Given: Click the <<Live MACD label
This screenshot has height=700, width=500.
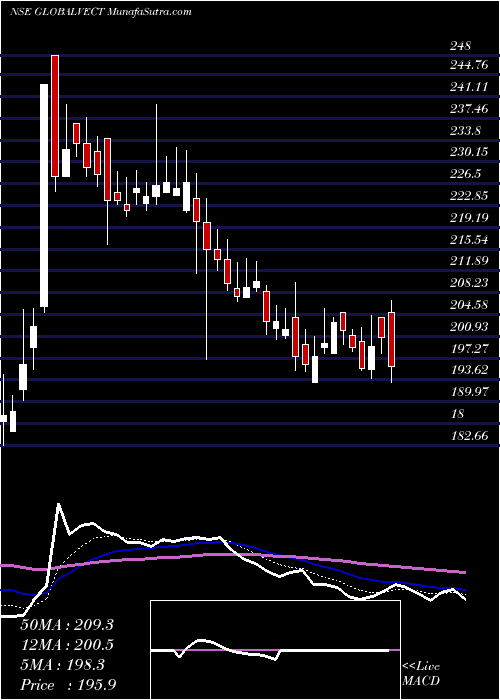Looking at the screenshot, I should click(x=421, y=674).
